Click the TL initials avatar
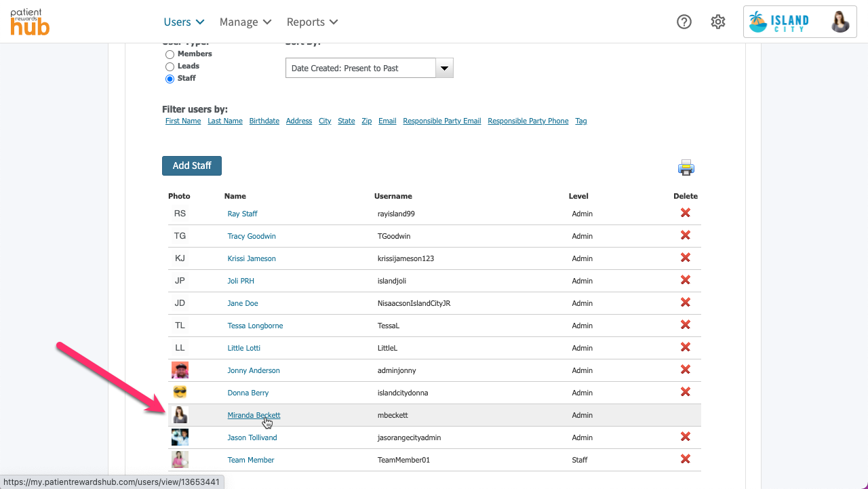Image resolution: width=868 pixels, height=489 pixels. coord(180,325)
